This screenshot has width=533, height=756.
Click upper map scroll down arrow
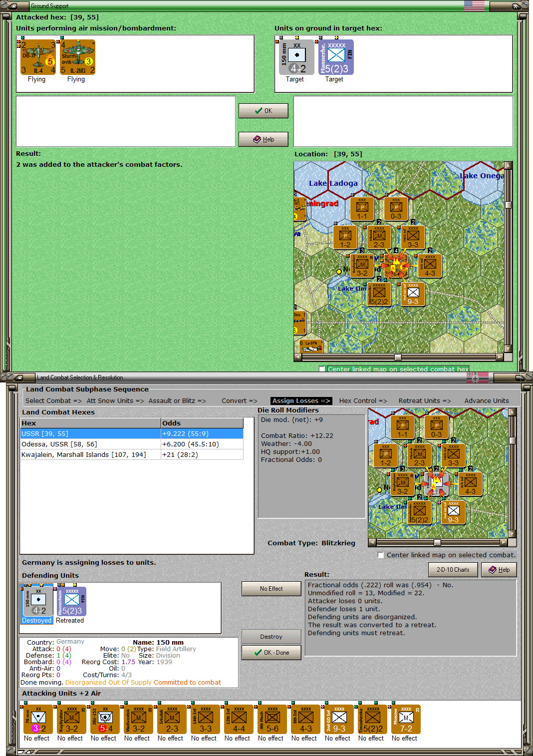click(508, 349)
